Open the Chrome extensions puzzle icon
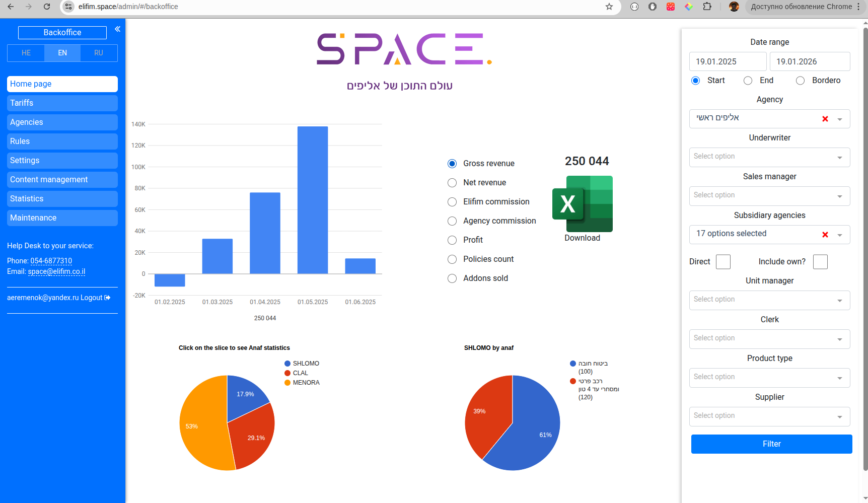The height and width of the screenshot is (503, 868). [707, 7]
